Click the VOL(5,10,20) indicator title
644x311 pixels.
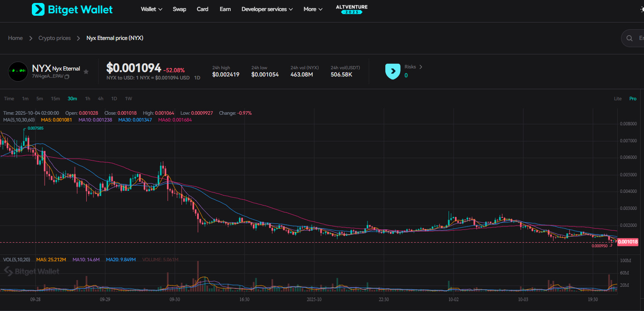17,260
